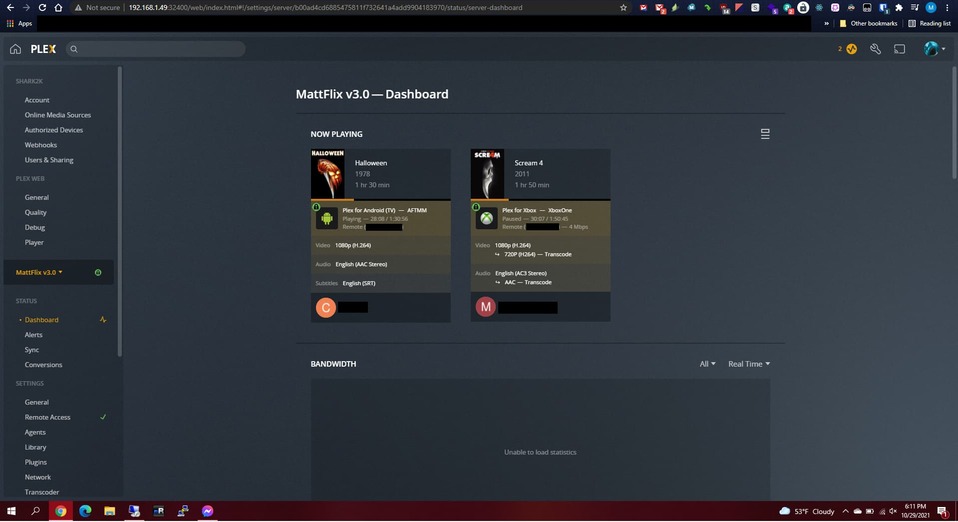Open server General settings
The image size is (958, 522).
click(37, 402)
